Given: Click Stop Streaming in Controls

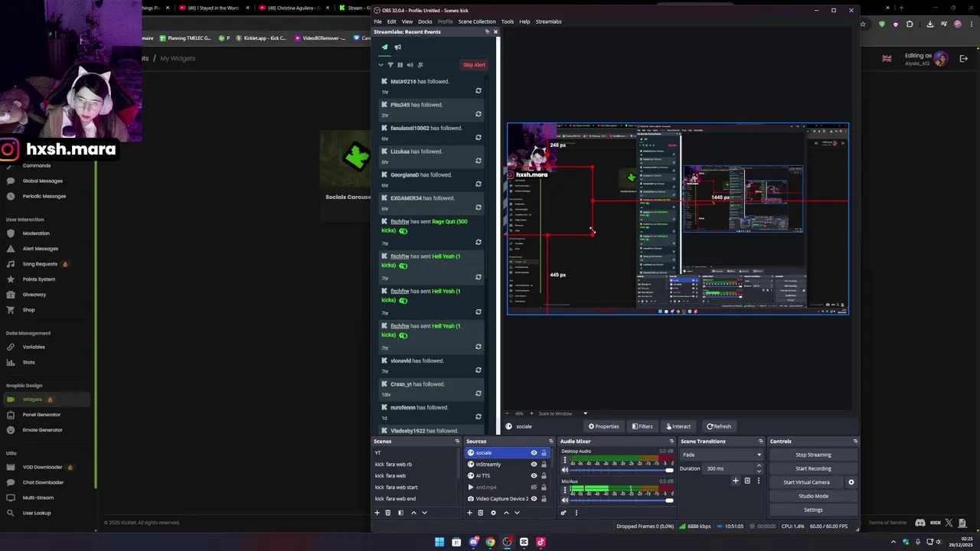Looking at the screenshot, I should click(x=813, y=455).
